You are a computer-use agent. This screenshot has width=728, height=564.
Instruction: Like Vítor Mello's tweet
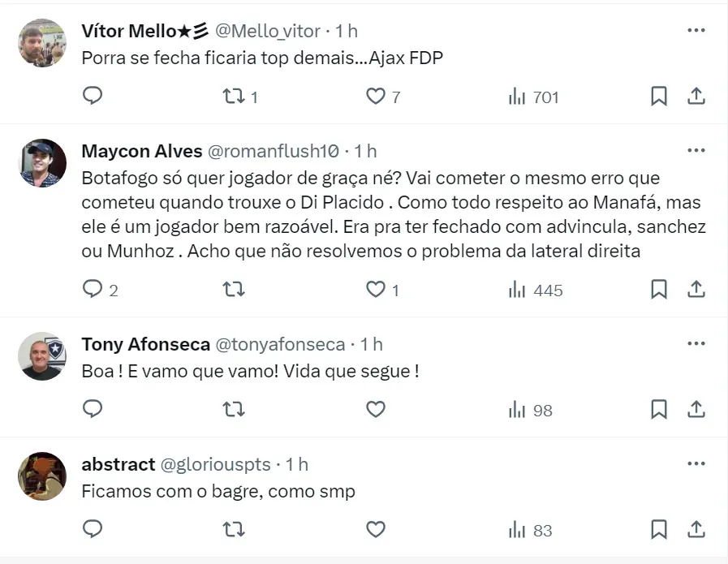click(x=375, y=97)
